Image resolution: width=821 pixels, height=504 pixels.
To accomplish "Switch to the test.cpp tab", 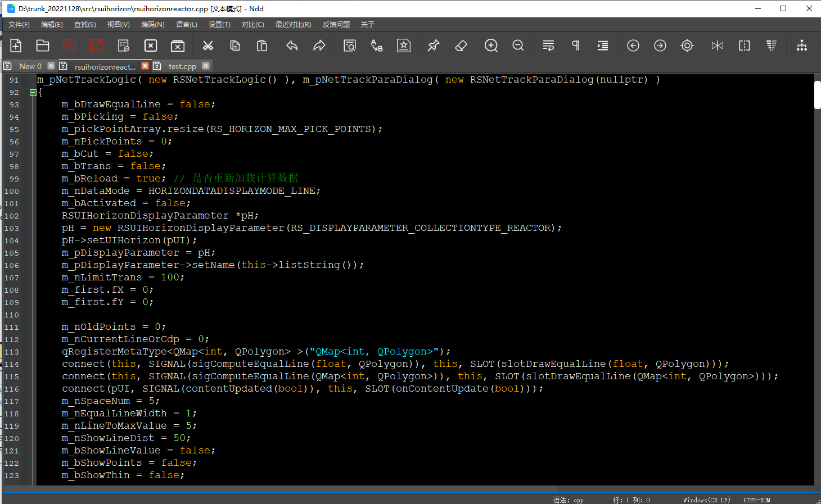I will point(182,66).
